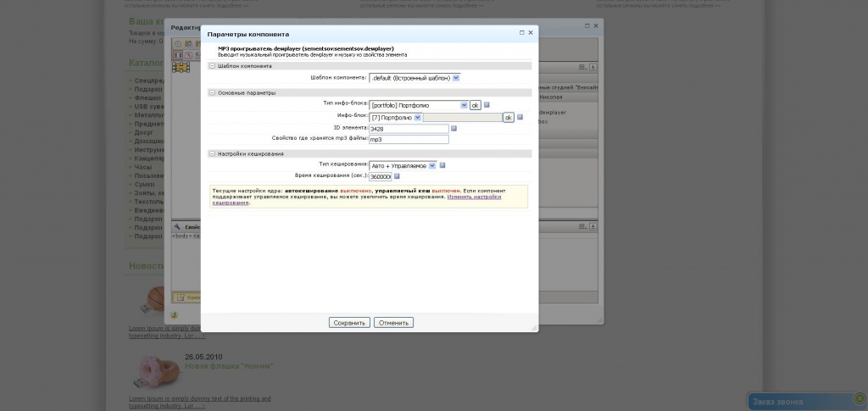Cancel with Отменить button

click(393, 323)
